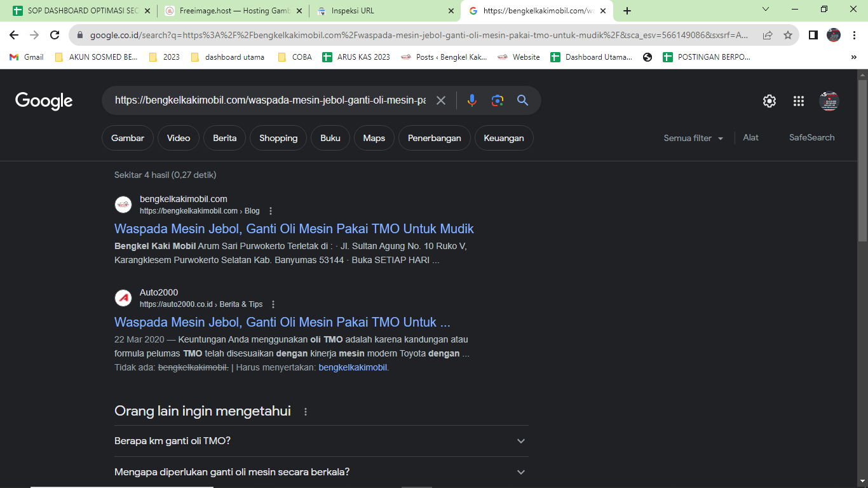
Task: Click Harus menyertakan bengkelkakimobil link
Action: (x=353, y=367)
